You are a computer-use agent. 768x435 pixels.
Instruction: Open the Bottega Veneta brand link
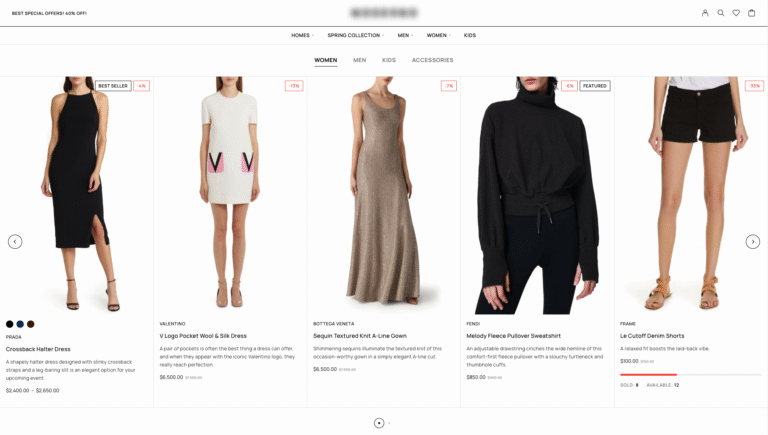[x=334, y=324]
